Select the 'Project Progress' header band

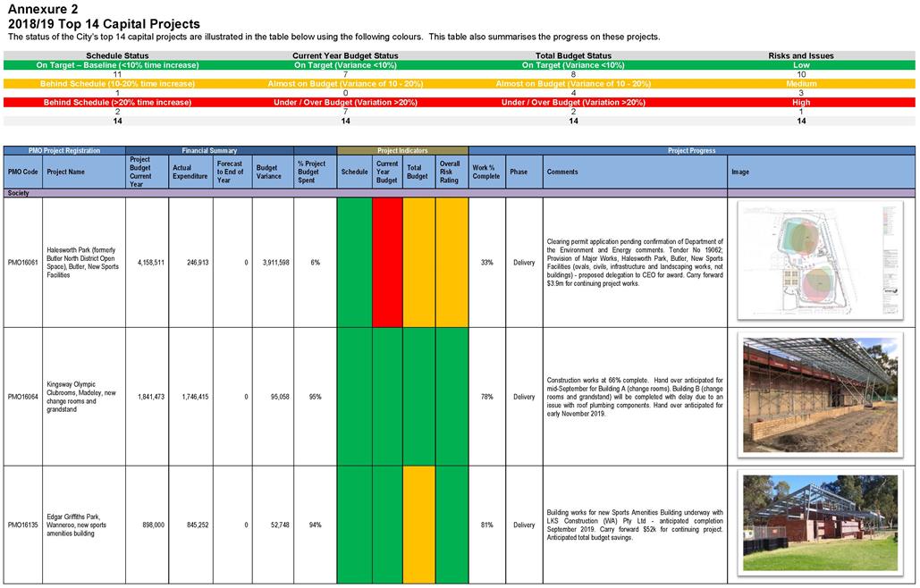pos(693,151)
